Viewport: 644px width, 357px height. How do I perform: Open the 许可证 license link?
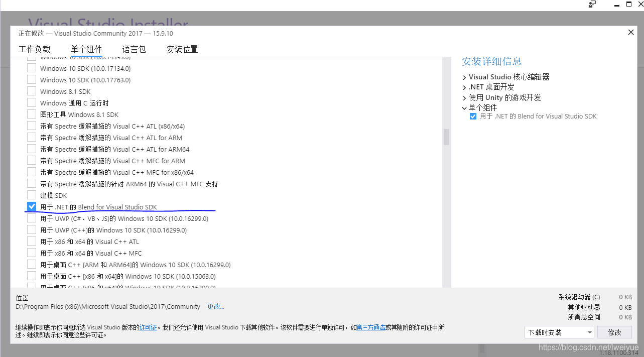pyautogui.click(x=148, y=327)
